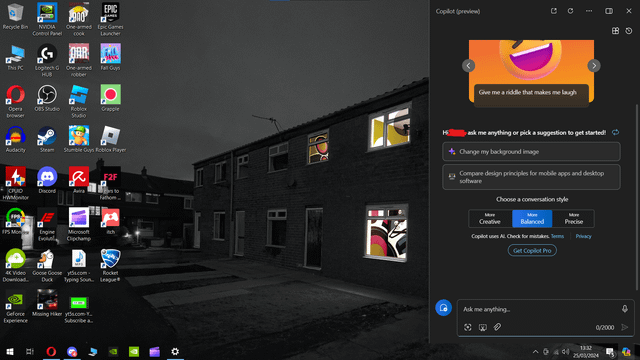Select More Precise conversation style
640x360 pixels.
click(x=573, y=219)
